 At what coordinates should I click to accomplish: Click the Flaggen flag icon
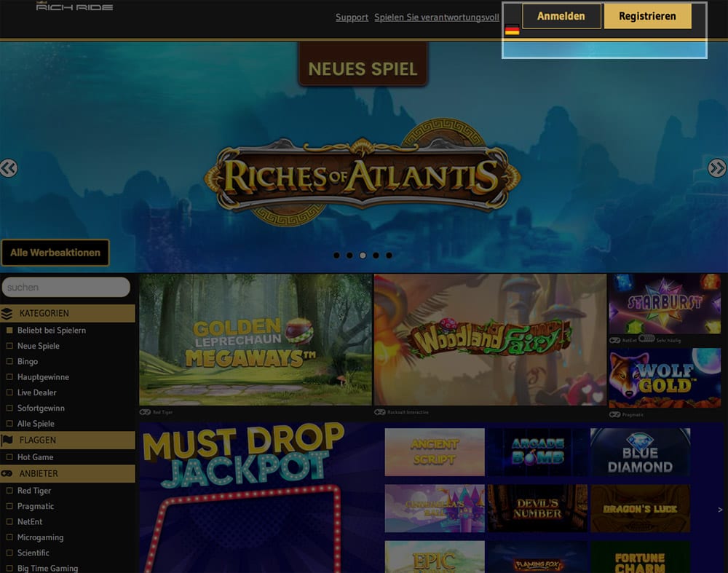tap(7, 440)
